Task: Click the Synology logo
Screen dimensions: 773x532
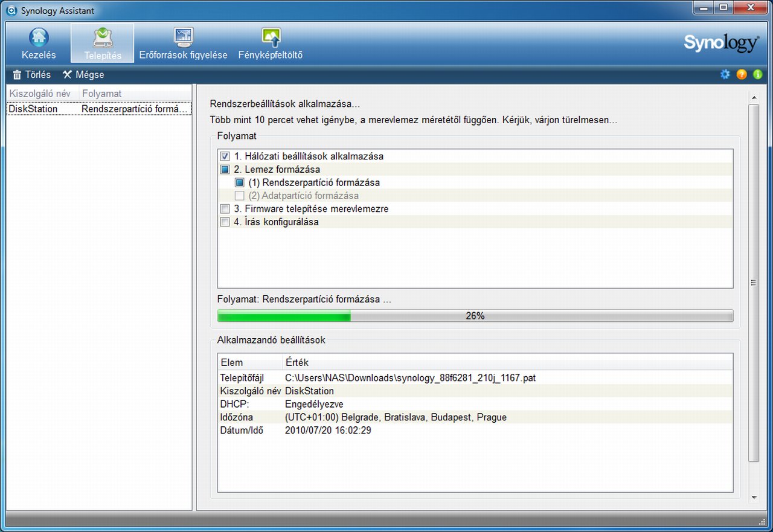Action: pos(721,43)
